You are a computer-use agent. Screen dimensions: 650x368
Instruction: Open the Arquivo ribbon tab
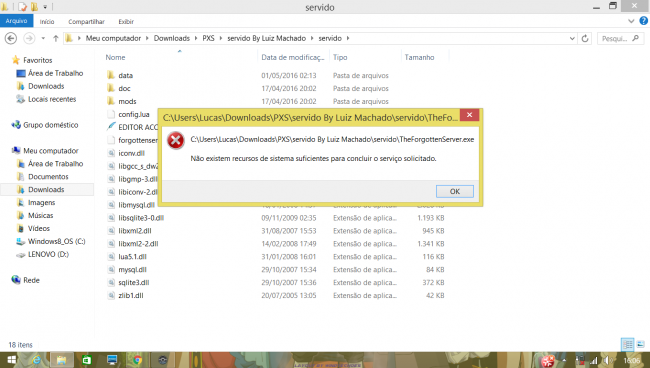coord(16,21)
